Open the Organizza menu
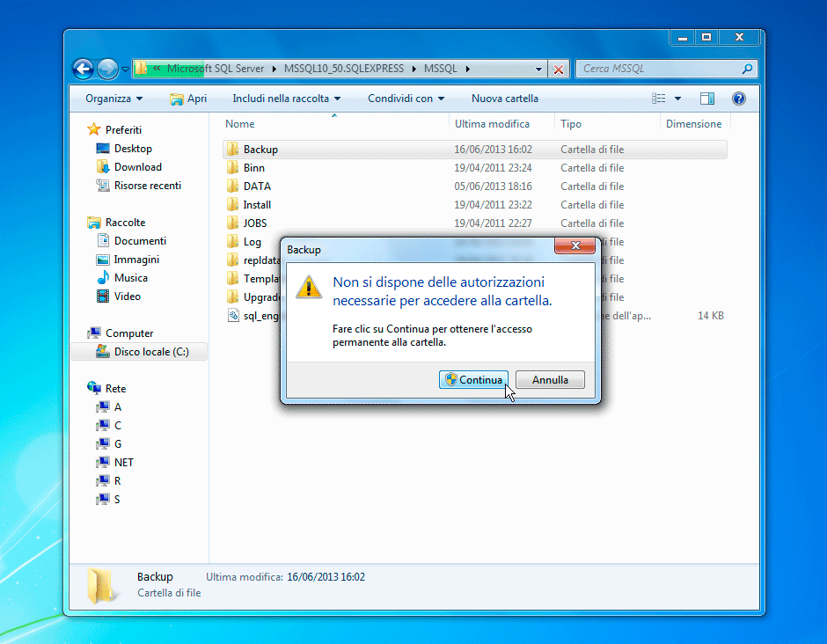The height and width of the screenshot is (644, 827). 113,99
